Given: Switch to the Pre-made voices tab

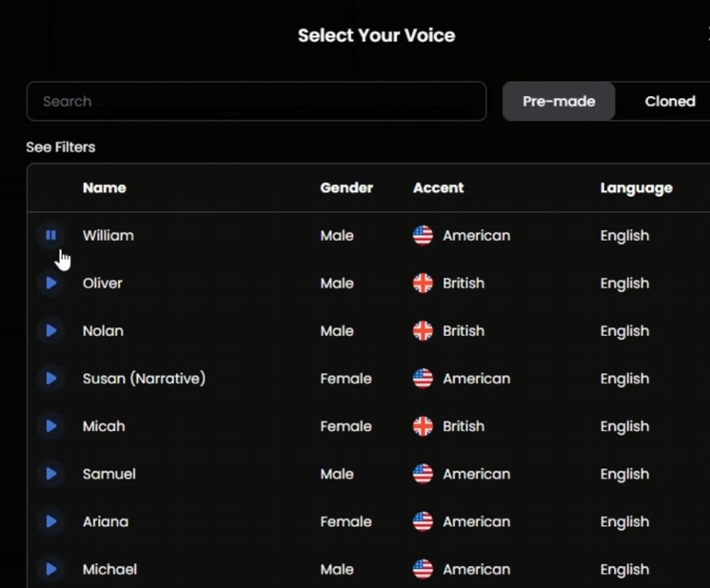Looking at the screenshot, I should coord(559,102).
